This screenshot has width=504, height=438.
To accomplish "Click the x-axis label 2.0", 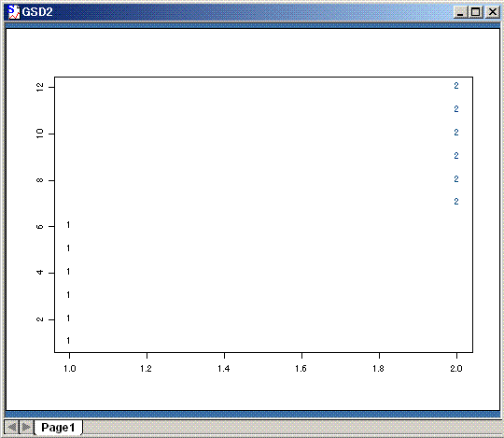I will (x=456, y=368).
